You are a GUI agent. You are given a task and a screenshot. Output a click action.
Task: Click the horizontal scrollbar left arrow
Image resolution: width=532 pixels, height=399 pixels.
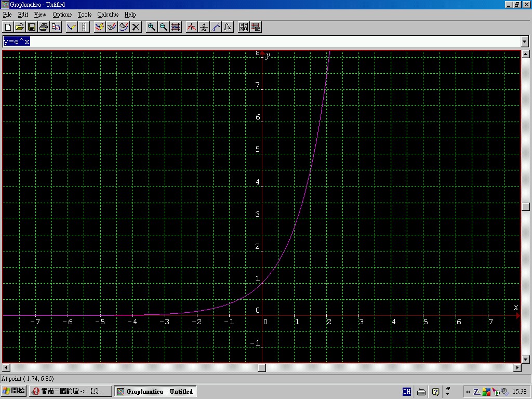pyautogui.click(x=6, y=367)
